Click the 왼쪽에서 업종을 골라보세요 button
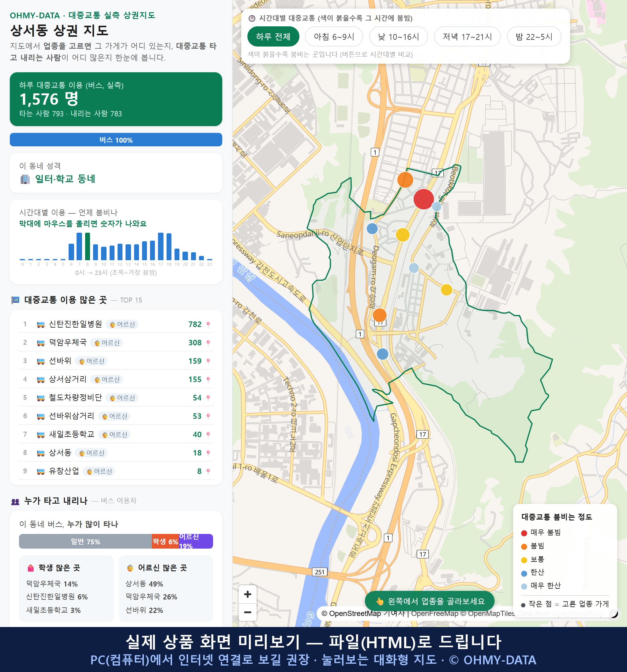627x672 pixels. pos(430,601)
